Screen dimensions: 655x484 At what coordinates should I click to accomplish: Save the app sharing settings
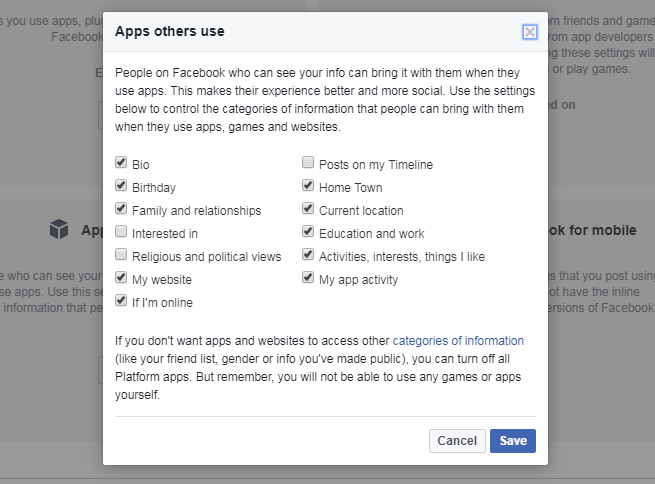513,441
